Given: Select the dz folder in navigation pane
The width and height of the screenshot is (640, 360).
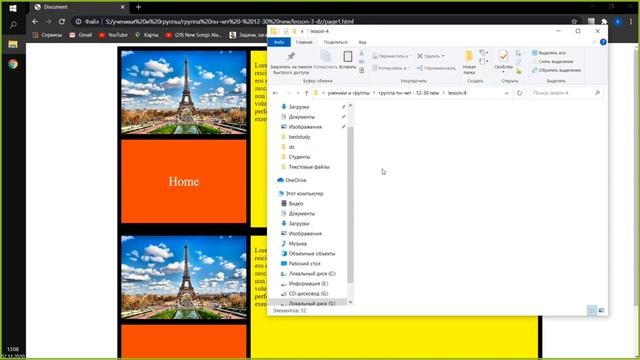Looking at the screenshot, I should point(291,147).
